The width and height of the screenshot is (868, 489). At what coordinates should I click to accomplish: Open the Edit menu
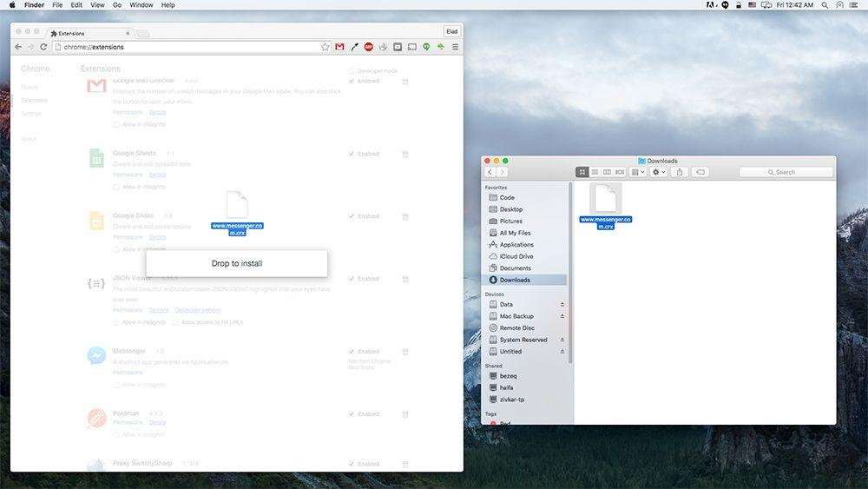click(76, 5)
